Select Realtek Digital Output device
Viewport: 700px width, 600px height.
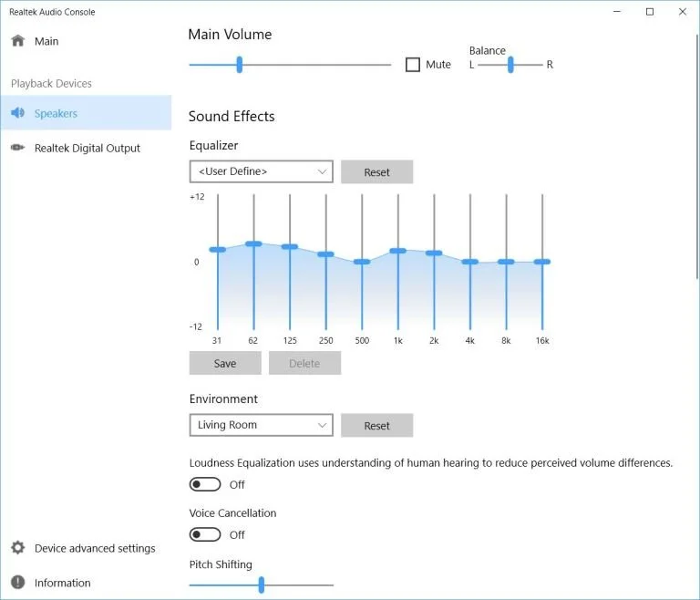86,148
